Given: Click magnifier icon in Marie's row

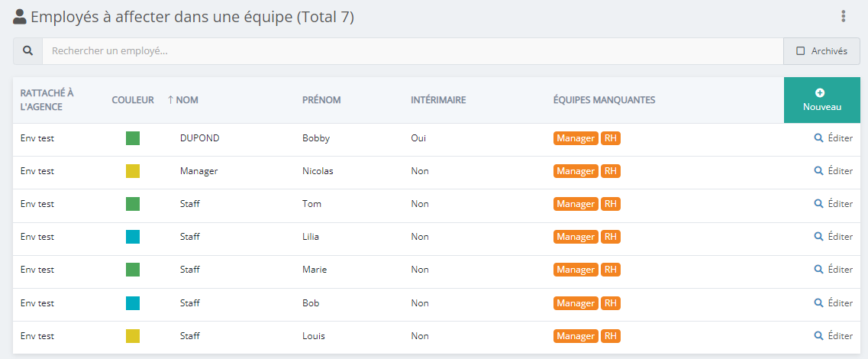Looking at the screenshot, I should [818, 269].
